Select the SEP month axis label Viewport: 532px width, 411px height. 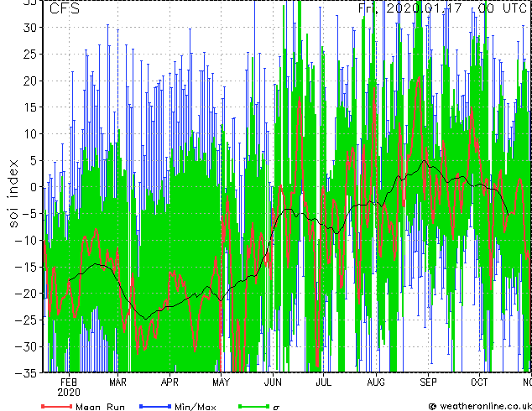click(x=428, y=382)
